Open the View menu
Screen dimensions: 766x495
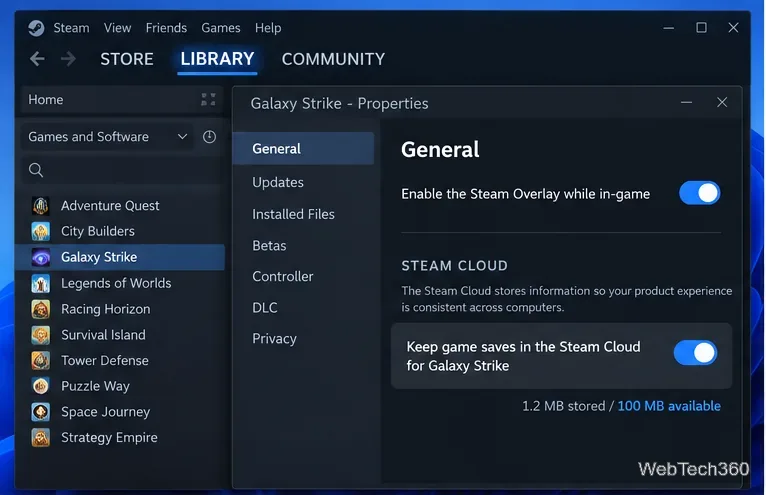click(117, 28)
